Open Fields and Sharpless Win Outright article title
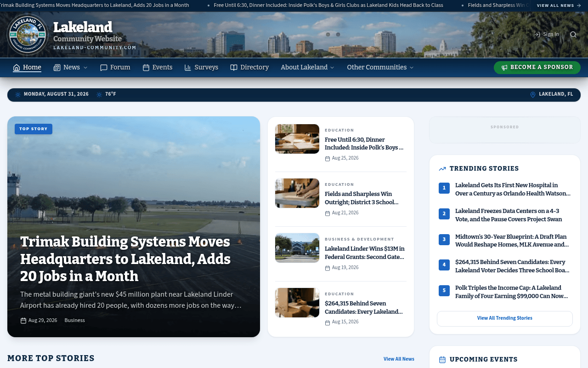The width and height of the screenshot is (588, 368). (362, 198)
